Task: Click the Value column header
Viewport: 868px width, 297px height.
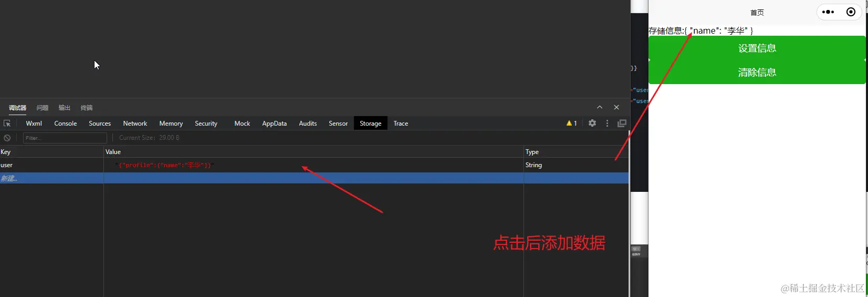Action: coord(313,152)
